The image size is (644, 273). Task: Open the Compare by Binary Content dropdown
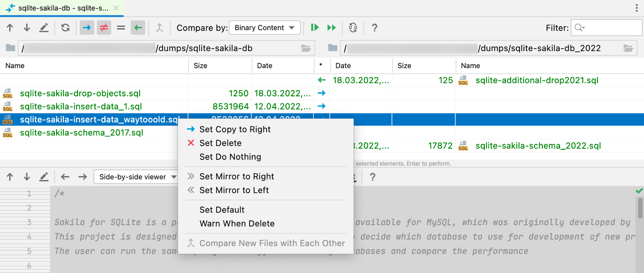tap(265, 27)
